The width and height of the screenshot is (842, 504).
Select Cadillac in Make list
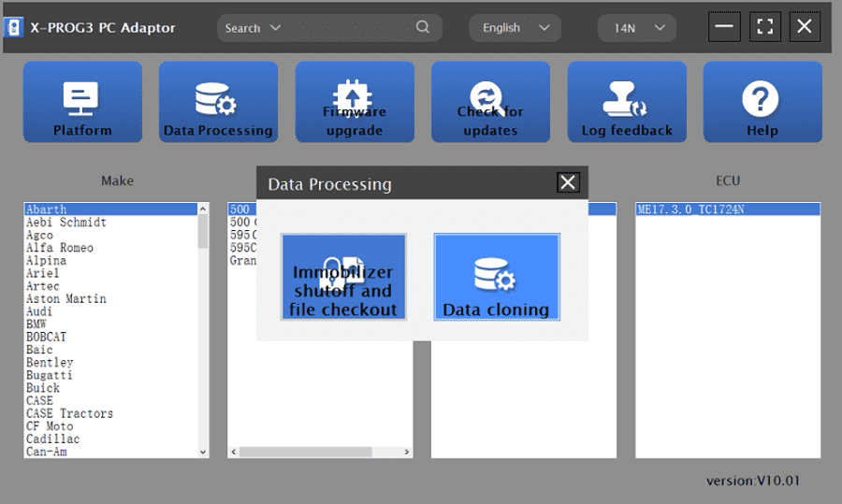pyautogui.click(x=110, y=439)
